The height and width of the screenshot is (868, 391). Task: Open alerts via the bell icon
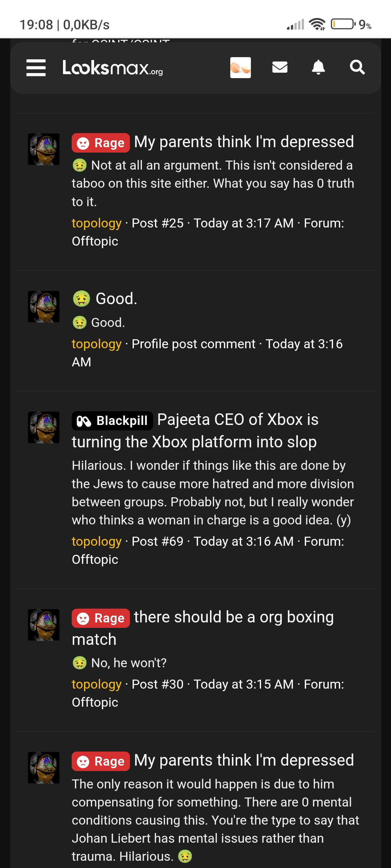tap(318, 67)
